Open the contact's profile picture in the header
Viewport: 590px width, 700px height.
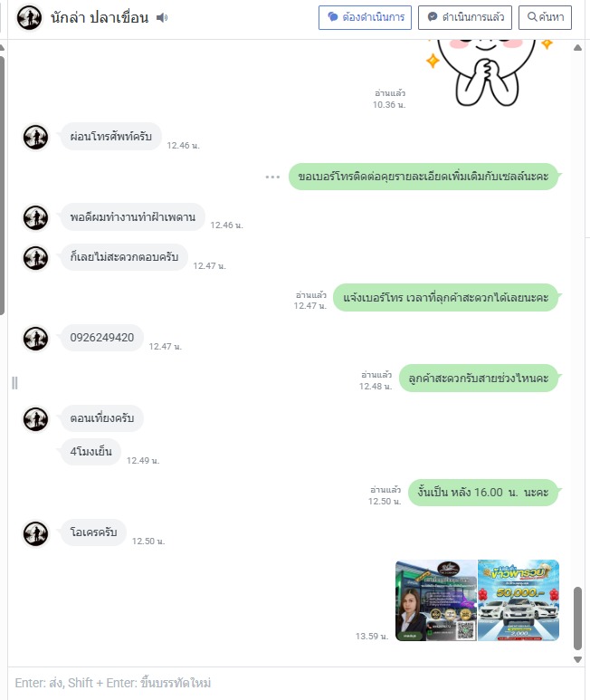point(30,17)
